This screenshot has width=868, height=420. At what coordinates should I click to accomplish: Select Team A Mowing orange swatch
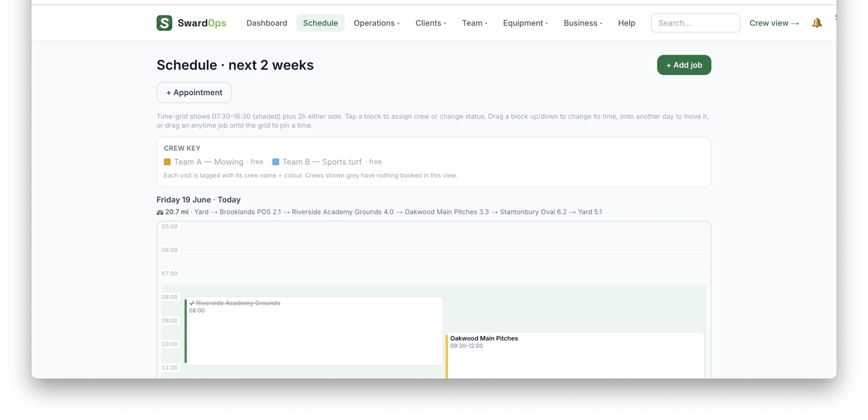[167, 162]
